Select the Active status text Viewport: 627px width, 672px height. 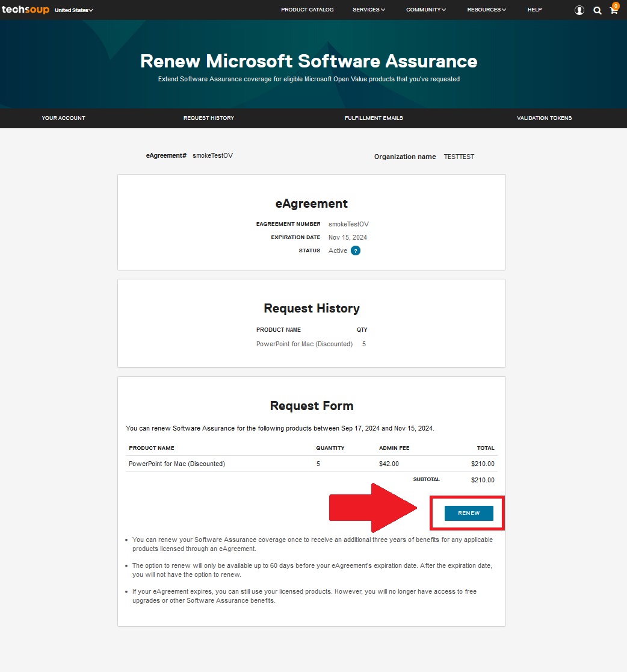click(x=338, y=250)
